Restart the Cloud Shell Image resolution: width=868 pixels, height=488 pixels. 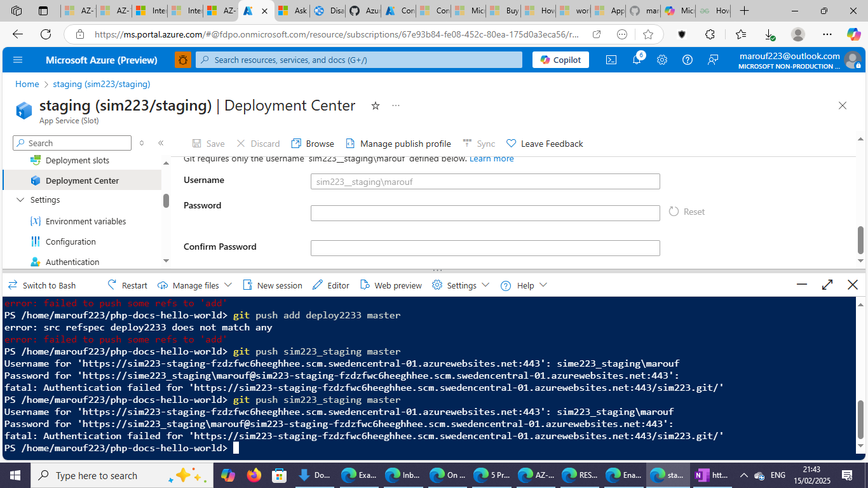pyautogui.click(x=127, y=285)
